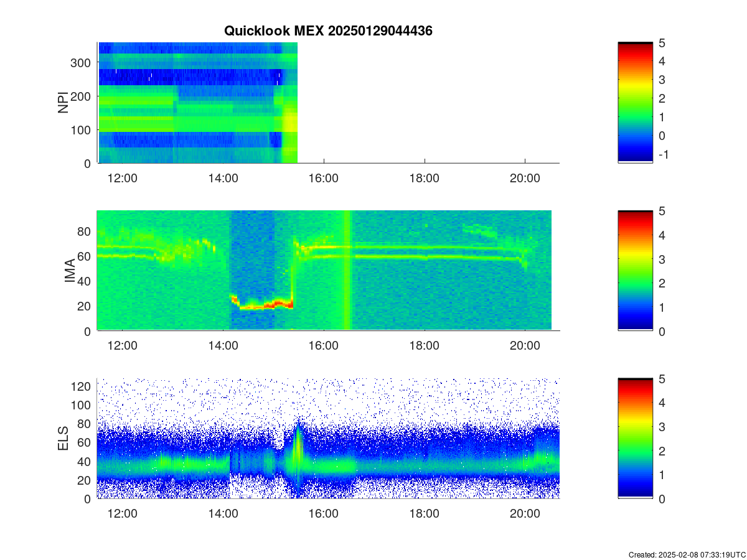Viewport: 747px width, 560px height.
Task: Click the 20:00 tick under ELS plot
Action: pyautogui.click(x=525, y=513)
